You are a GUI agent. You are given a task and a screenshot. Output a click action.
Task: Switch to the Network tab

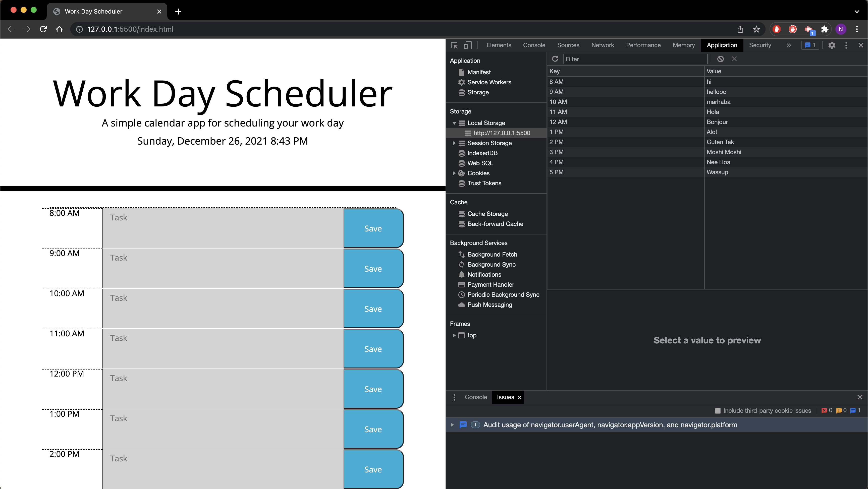(603, 45)
